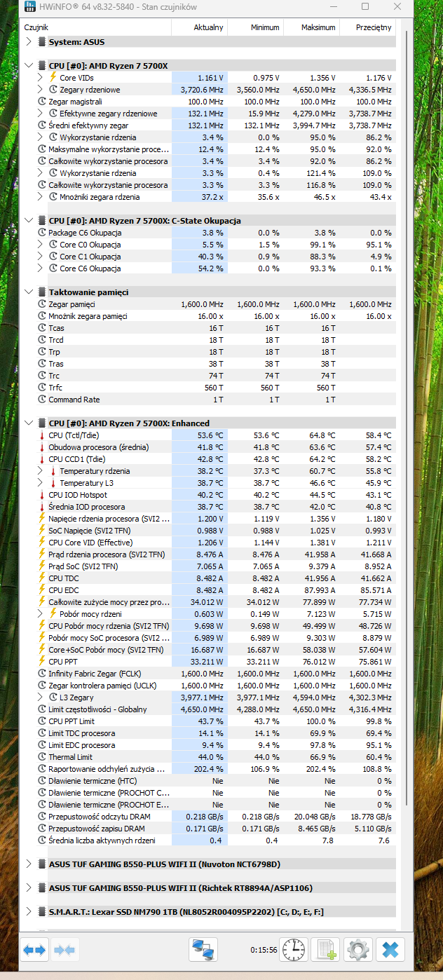
Task: Expand Temperatury rdzenia row
Action: click(x=41, y=471)
